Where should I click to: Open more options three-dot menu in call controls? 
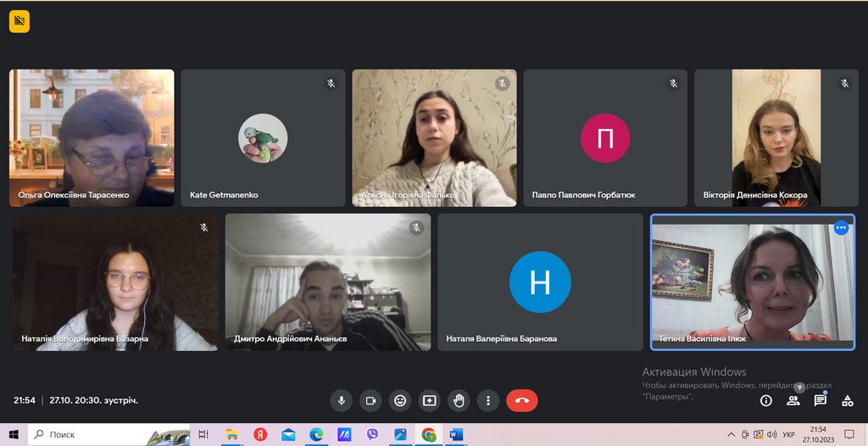[487, 400]
